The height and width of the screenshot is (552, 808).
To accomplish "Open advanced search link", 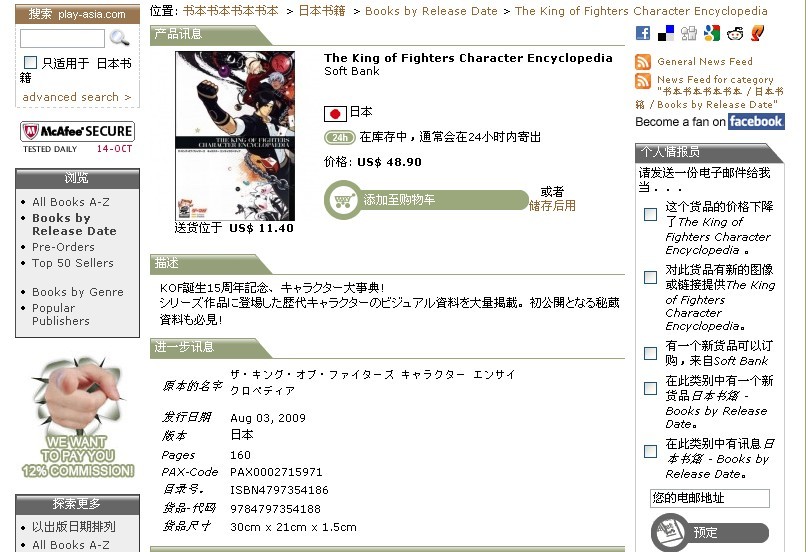I will pos(77,97).
